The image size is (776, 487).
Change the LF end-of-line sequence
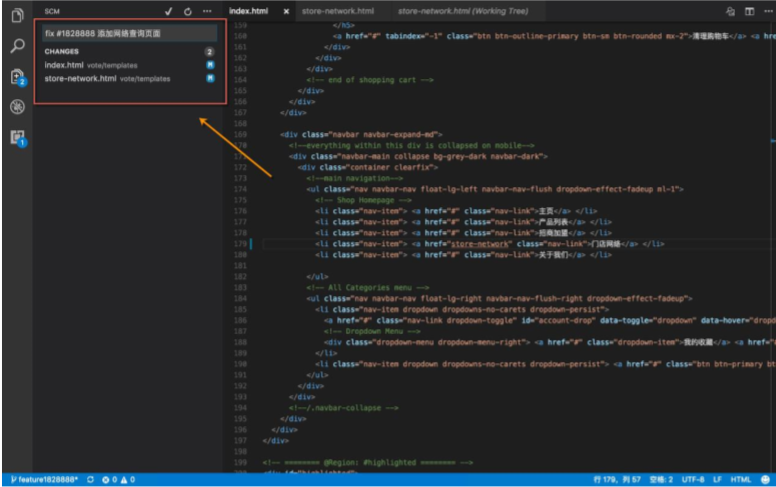click(717, 480)
